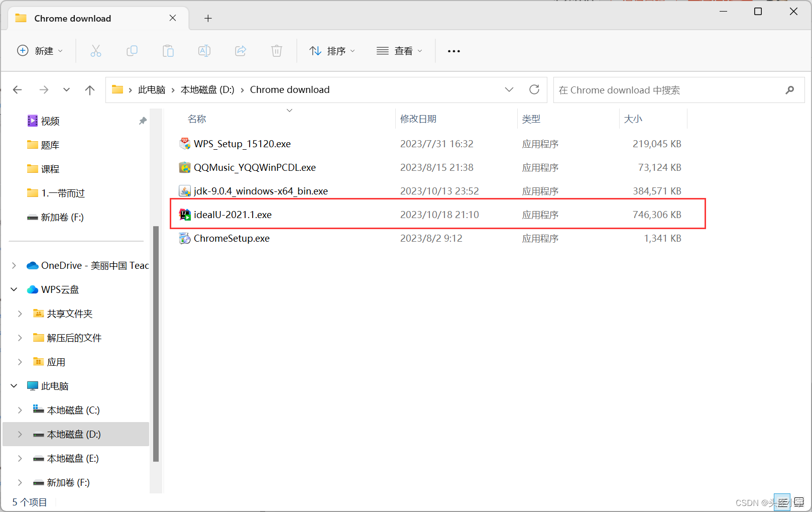Select the Chrome download window tab
Image resolution: width=812 pixels, height=512 pixels.
[x=98, y=19]
